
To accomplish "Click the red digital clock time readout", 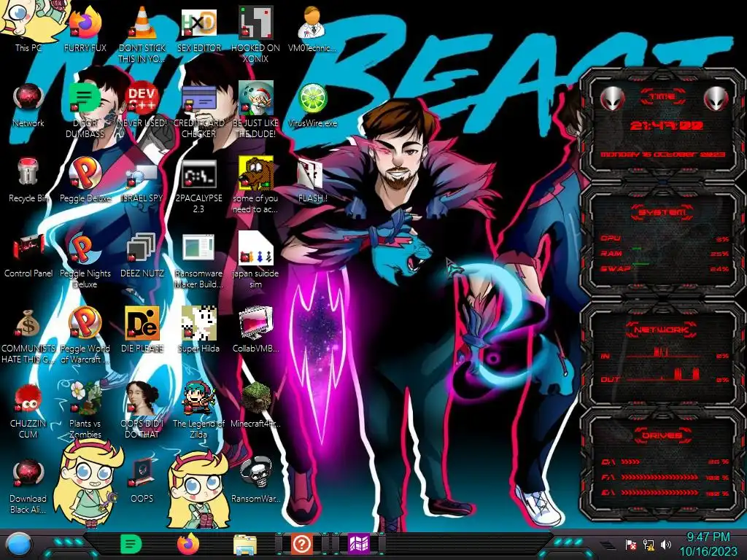I will pos(667,125).
